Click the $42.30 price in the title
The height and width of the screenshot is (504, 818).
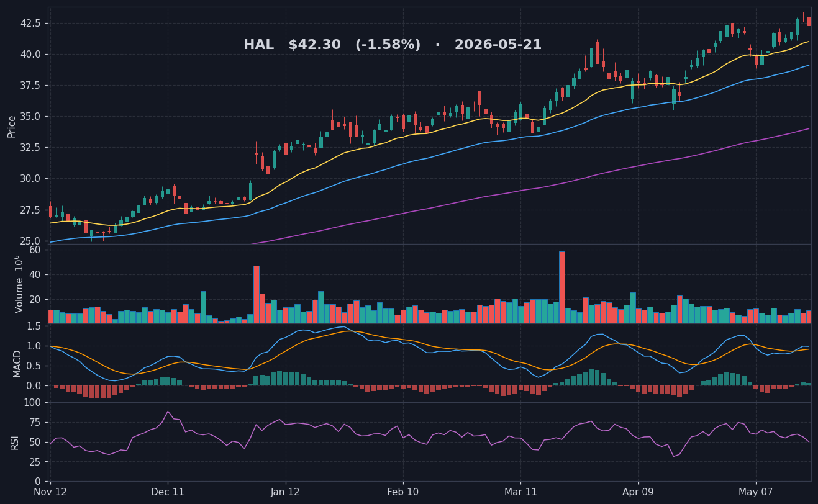(315, 45)
